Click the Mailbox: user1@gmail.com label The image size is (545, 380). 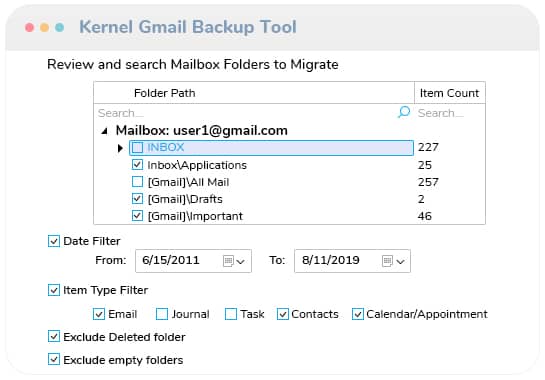click(x=202, y=131)
